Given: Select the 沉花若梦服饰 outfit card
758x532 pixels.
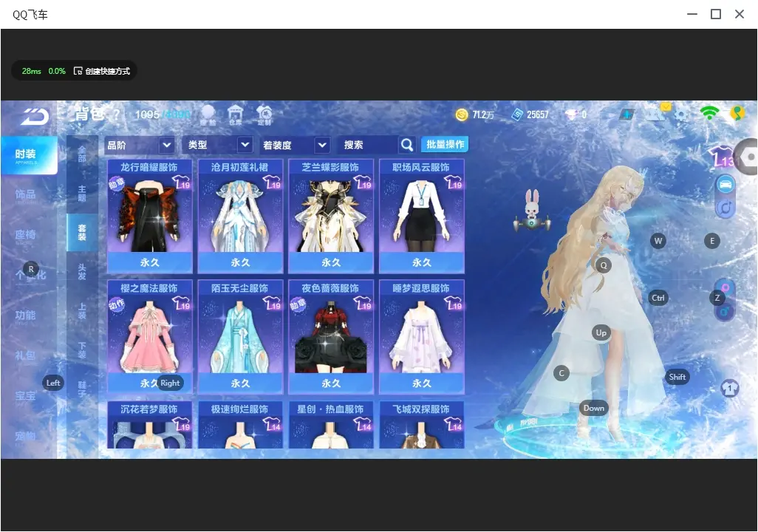Looking at the screenshot, I should point(149,425).
